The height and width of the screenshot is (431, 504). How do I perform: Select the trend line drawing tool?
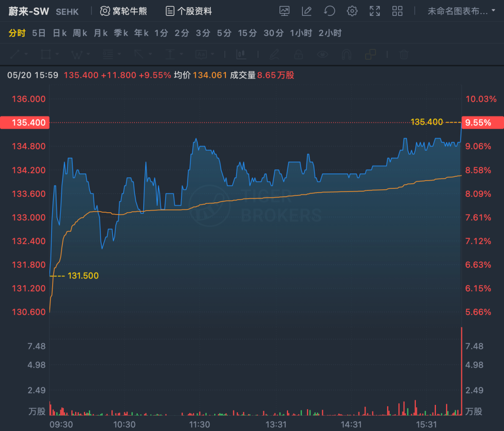(x=15, y=54)
